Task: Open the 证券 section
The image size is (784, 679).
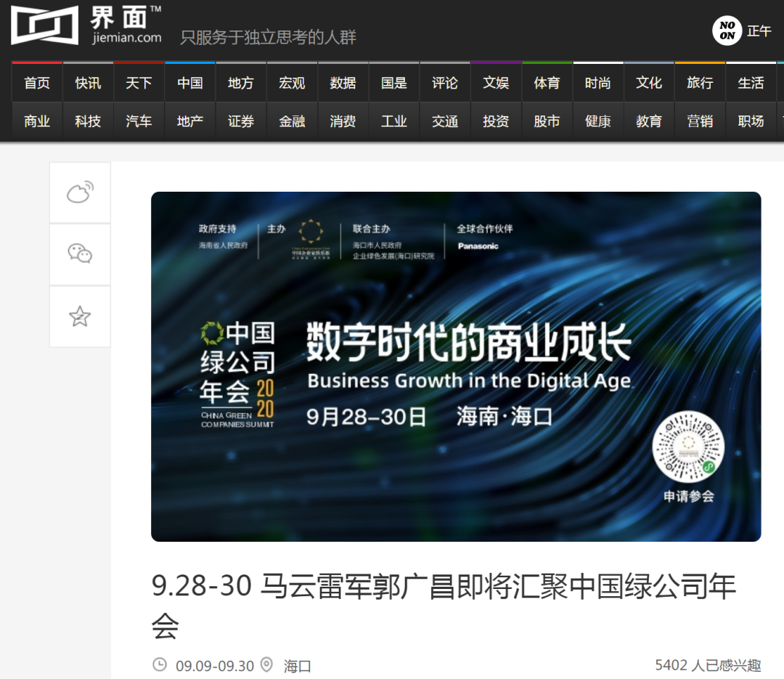Action: pyautogui.click(x=241, y=121)
